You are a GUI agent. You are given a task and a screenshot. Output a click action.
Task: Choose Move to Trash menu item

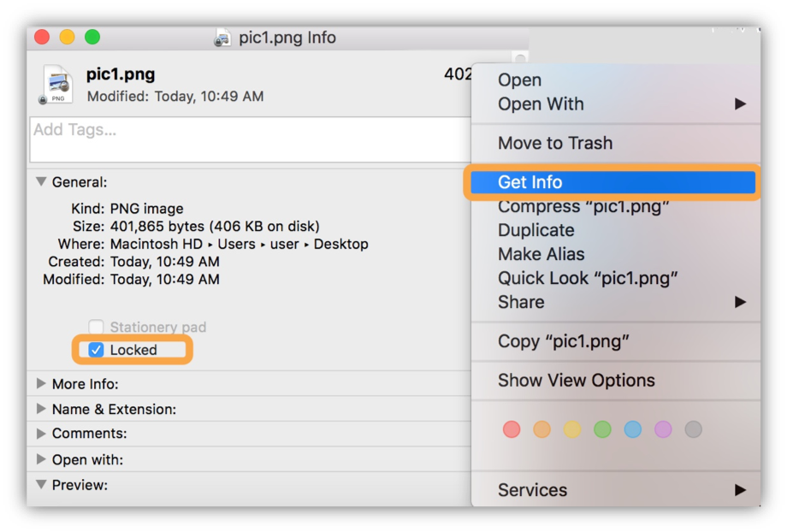click(x=555, y=143)
